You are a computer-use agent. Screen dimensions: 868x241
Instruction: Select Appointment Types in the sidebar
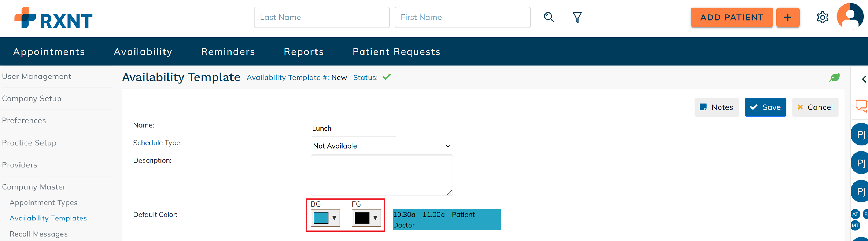click(x=44, y=202)
